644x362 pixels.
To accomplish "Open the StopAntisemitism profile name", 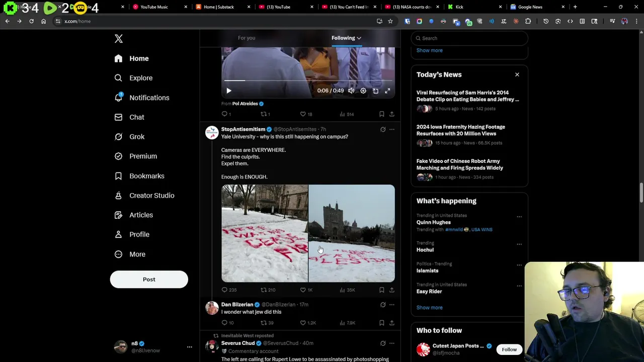I will [x=243, y=129].
